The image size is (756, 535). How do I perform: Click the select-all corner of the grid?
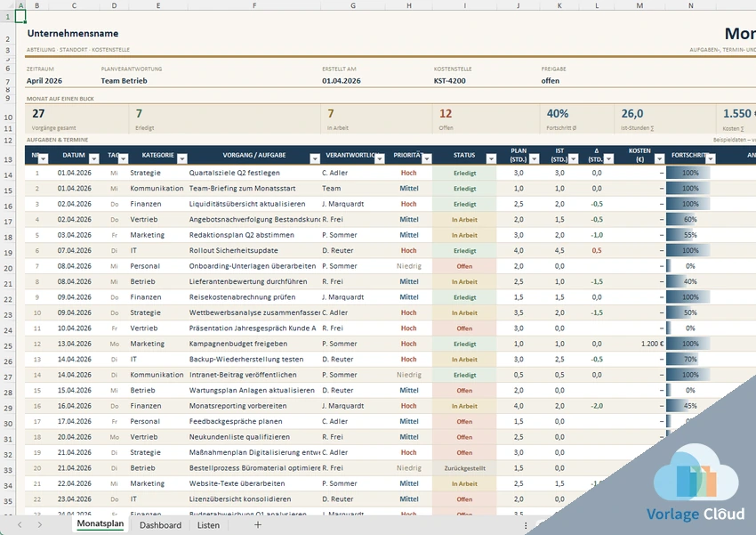(8, 5)
